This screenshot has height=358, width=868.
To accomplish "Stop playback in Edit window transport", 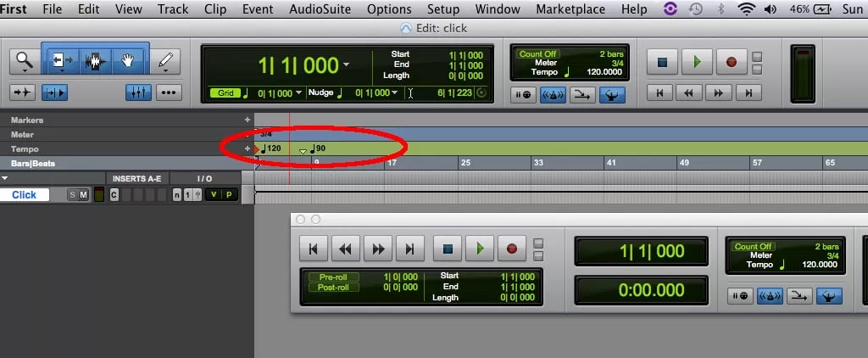I will click(x=662, y=62).
